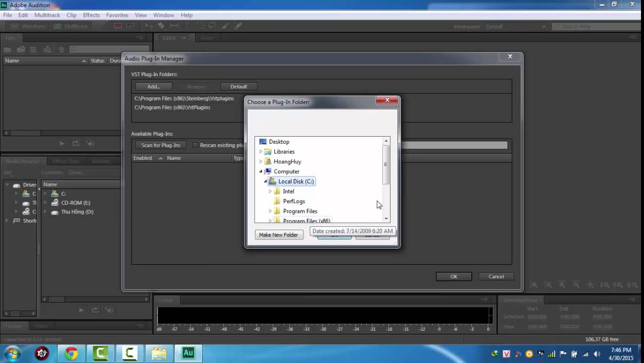Open the Editor tab dropdown arrow
The height and width of the screenshot is (363, 644).
tap(184, 38)
